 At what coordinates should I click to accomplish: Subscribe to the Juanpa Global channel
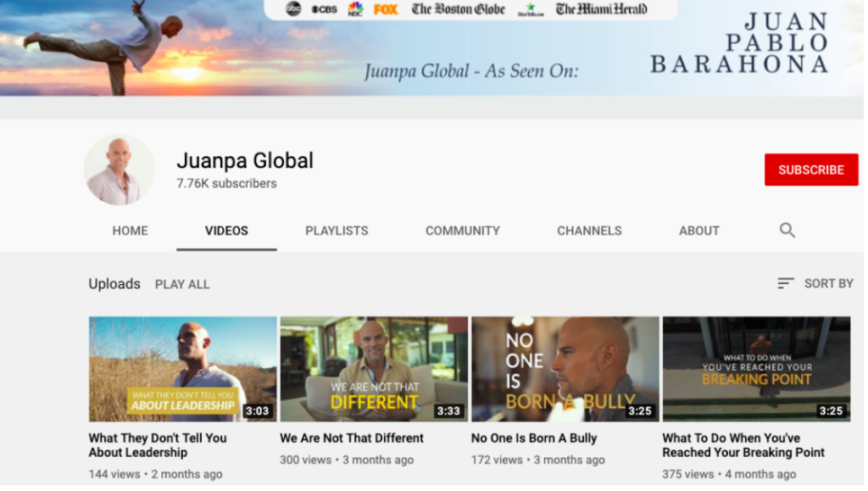pos(810,170)
